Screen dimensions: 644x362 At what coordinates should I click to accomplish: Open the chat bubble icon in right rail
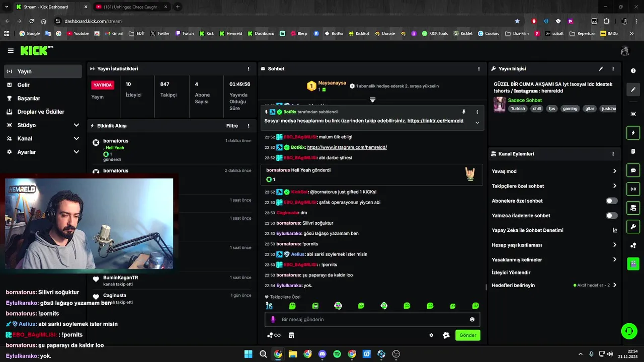point(633,170)
